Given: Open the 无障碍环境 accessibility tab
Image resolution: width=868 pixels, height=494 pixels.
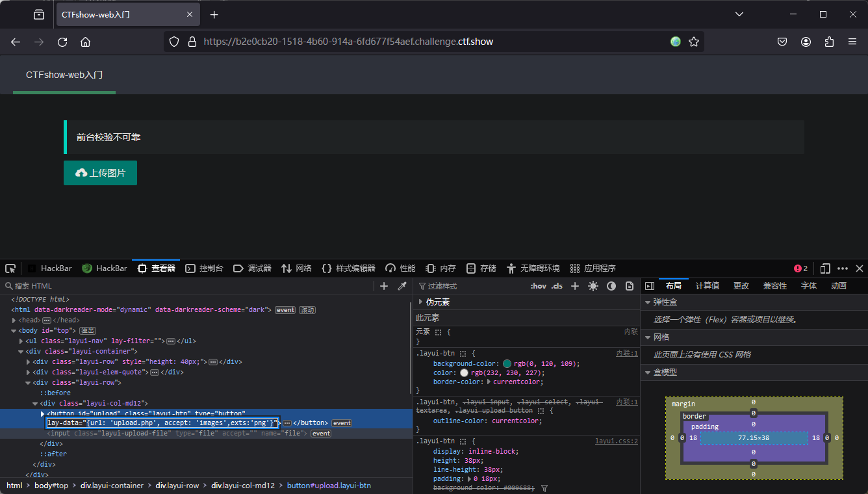Looking at the screenshot, I should (532, 268).
